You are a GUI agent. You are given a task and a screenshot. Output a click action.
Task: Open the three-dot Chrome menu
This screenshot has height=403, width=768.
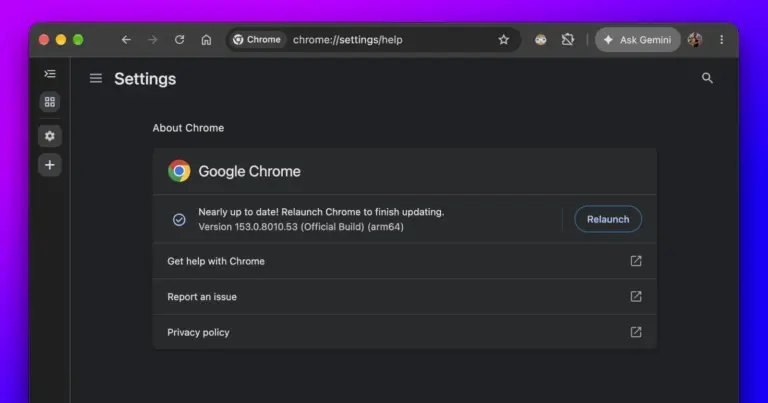[x=721, y=40]
